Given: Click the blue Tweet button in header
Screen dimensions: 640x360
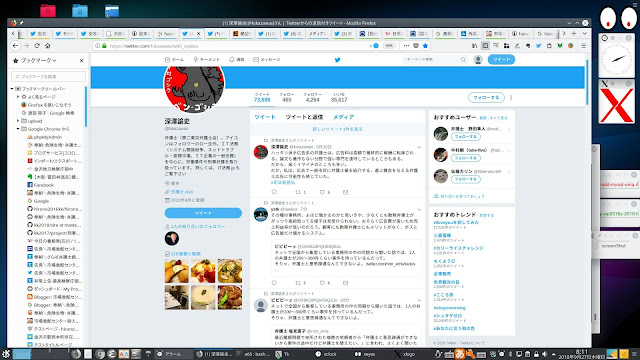Looking at the screenshot, I should tap(501, 60).
